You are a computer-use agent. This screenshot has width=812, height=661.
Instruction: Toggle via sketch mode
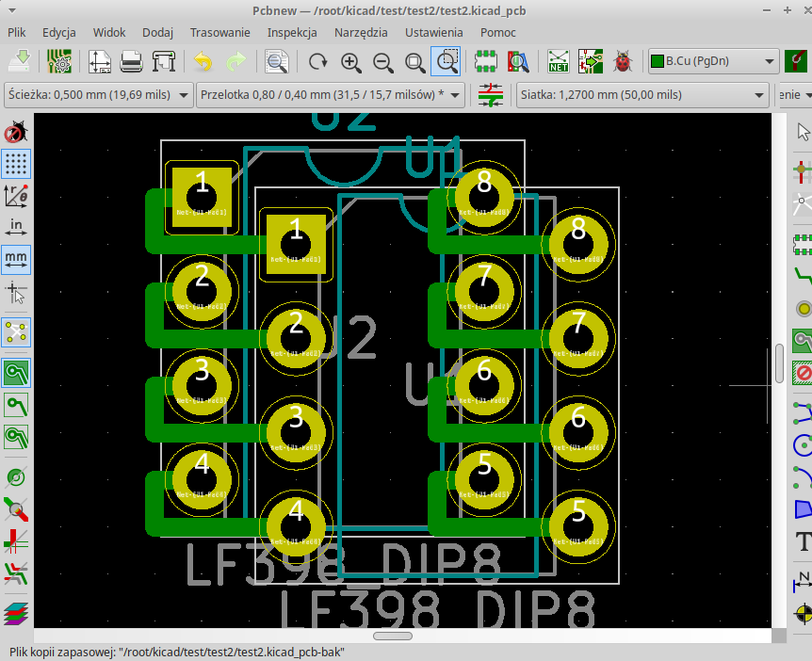(16, 509)
